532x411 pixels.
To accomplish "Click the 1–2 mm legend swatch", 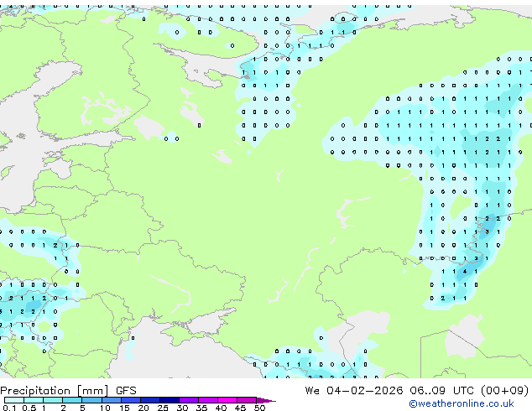I will coord(53,400).
